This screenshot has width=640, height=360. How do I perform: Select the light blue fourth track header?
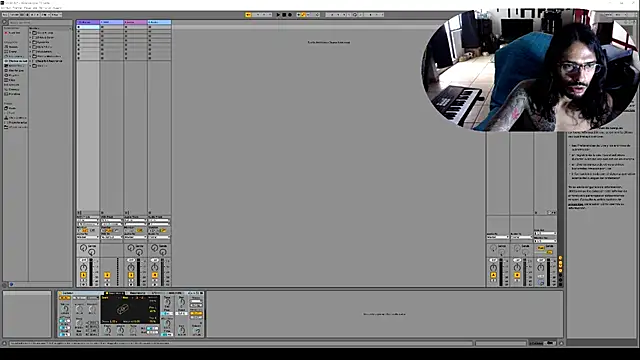click(159, 22)
